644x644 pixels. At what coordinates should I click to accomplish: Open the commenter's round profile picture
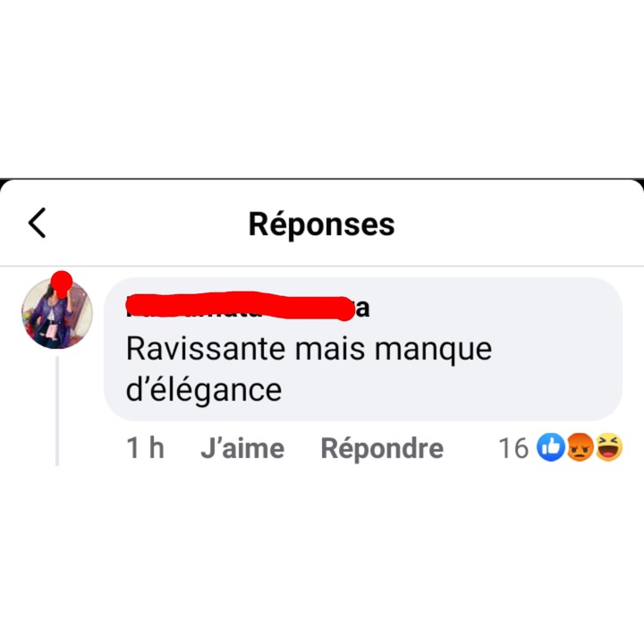point(57,314)
